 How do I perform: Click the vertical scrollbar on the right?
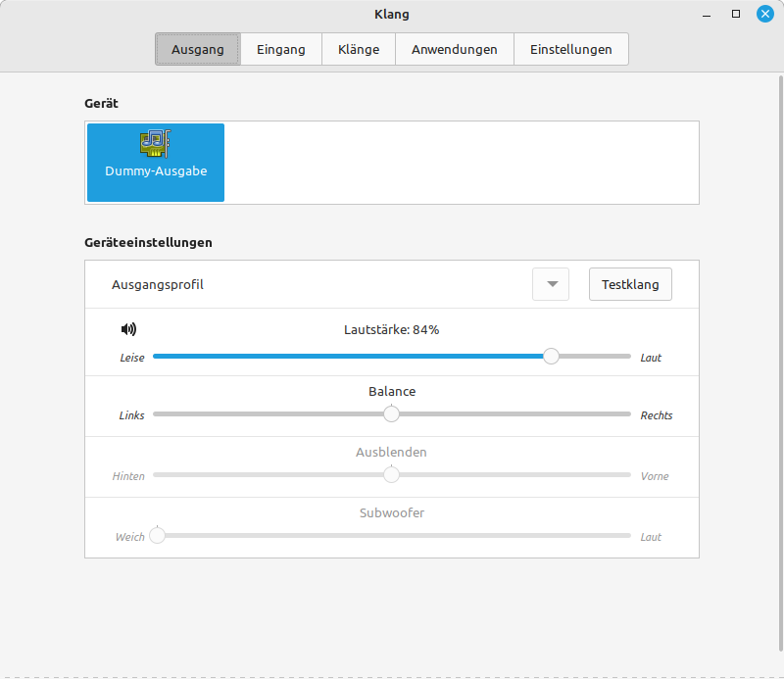780,364
